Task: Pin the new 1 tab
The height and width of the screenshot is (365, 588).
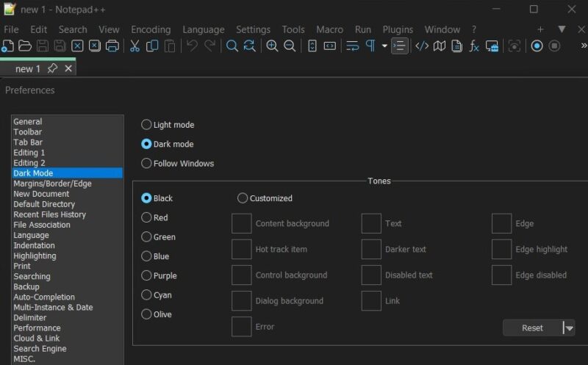Action: click(52, 68)
